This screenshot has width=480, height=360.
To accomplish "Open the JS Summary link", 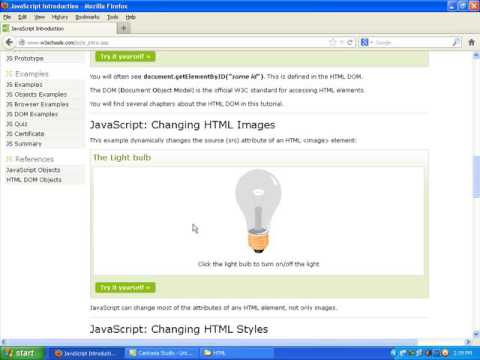I will (24, 144).
